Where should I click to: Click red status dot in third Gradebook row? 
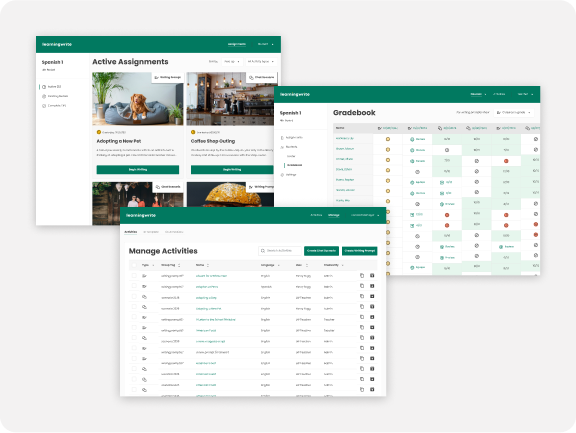pos(506,161)
